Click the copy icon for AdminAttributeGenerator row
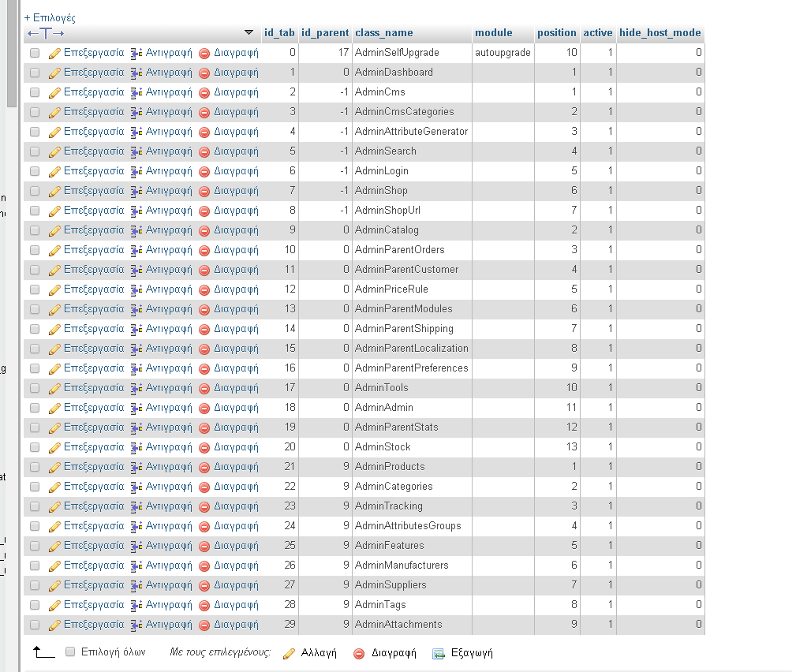The height and width of the screenshot is (672, 796). click(x=136, y=133)
